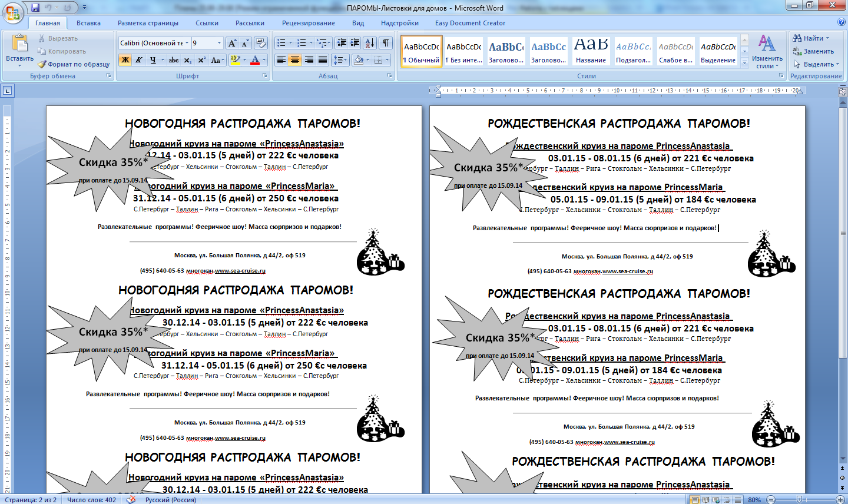
Task: Open Выделить select menu
Action: tap(816, 64)
